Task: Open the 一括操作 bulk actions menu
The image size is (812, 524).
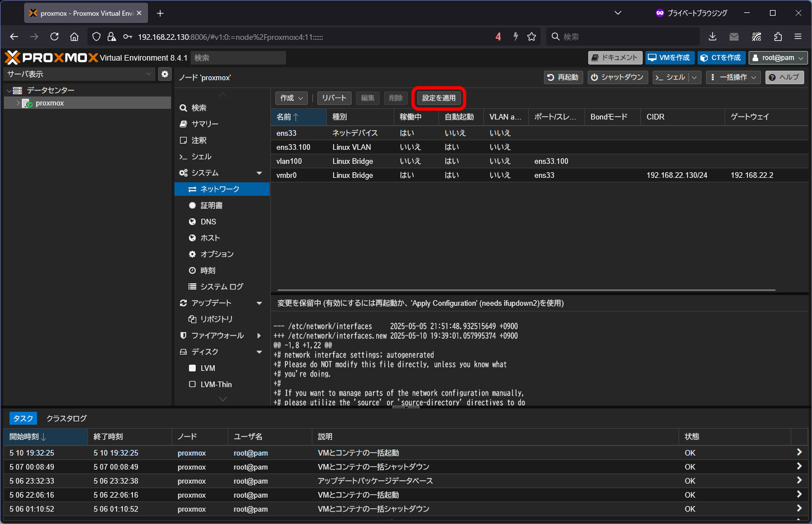Action: pyautogui.click(x=733, y=77)
